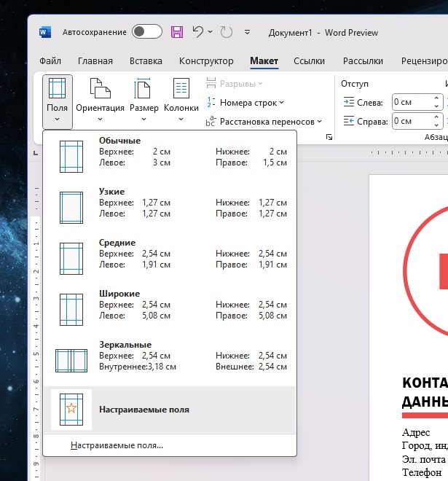The image size is (448, 481).
Task: Click the Адрес text in document
Action: (416, 432)
